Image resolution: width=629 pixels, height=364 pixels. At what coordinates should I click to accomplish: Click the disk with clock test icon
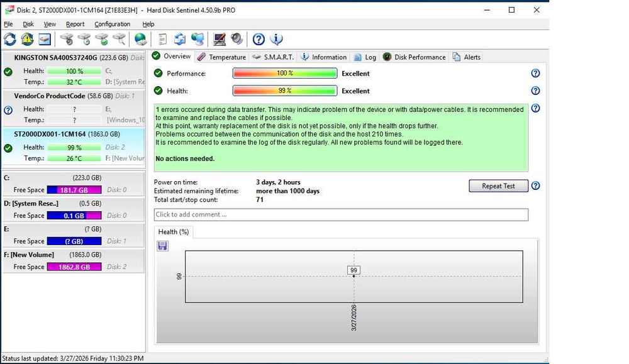[x=84, y=39]
